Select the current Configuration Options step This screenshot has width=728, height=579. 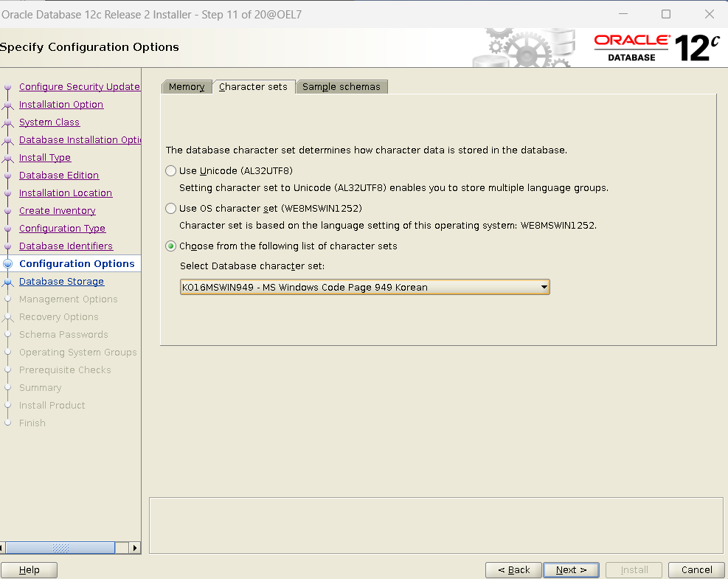[77, 264]
